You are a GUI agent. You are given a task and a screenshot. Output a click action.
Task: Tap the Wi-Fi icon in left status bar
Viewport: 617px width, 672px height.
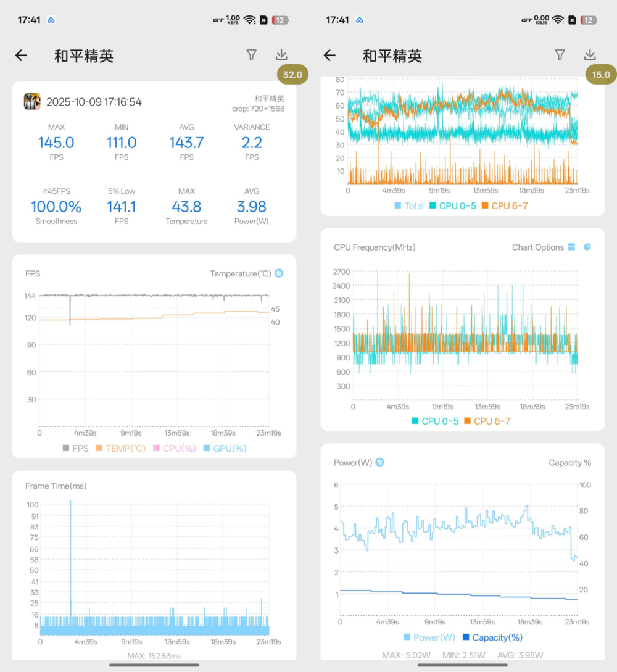pos(249,20)
